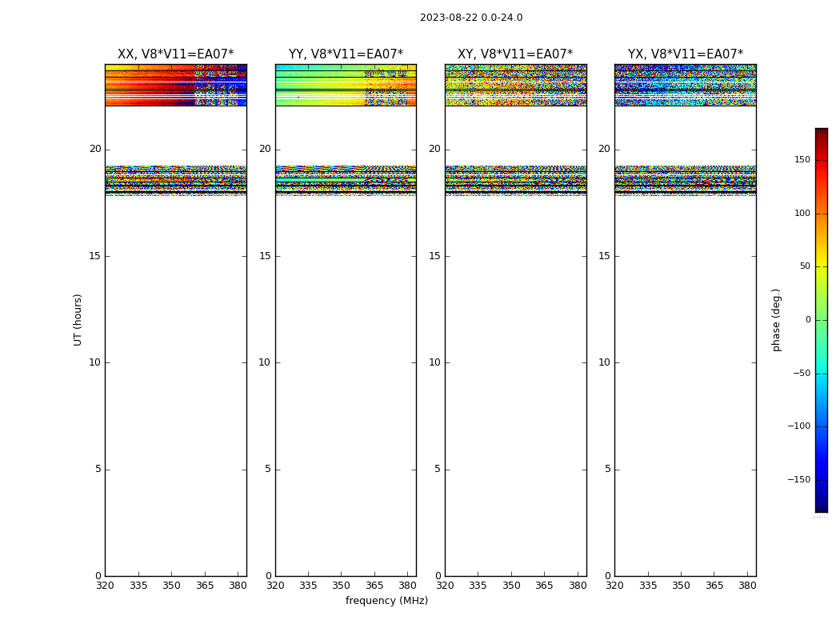Click the −50 tick label on the colorbar
Image resolution: width=840 pixels, height=640 pixels.
pos(802,373)
